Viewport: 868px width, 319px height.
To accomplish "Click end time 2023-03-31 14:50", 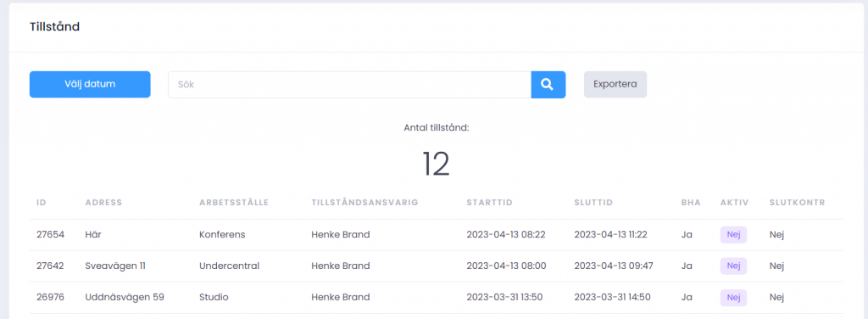I will pyautogui.click(x=613, y=298).
